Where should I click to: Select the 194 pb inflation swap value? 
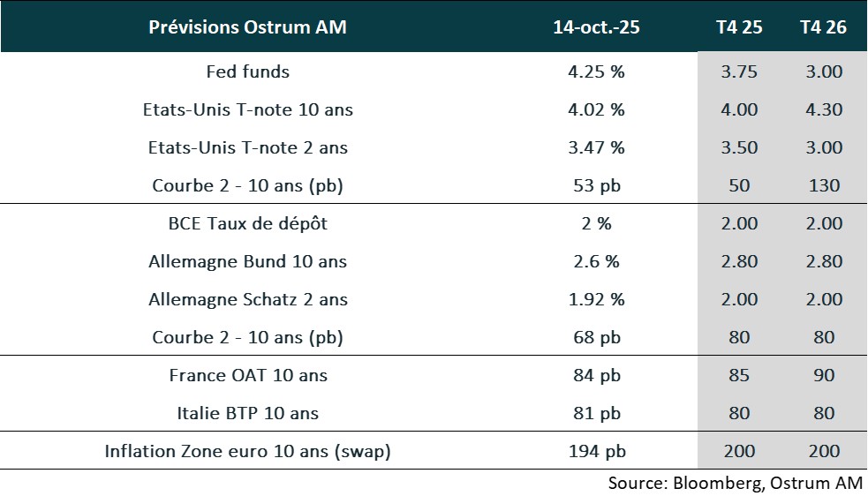coord(596,451)
